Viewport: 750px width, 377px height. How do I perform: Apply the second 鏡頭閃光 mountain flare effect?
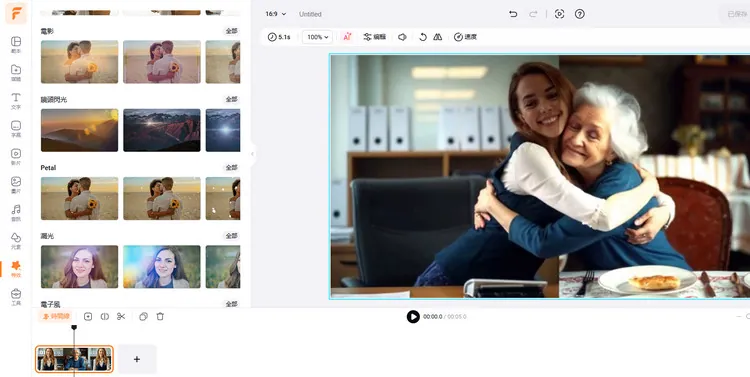point(162,130)
